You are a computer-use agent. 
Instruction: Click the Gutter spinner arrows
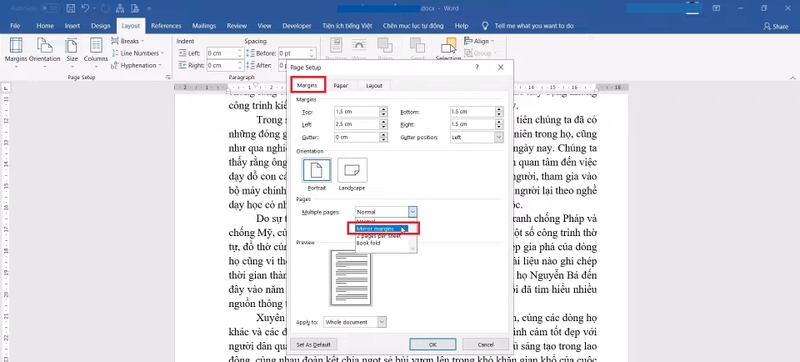tap(383, 137)
